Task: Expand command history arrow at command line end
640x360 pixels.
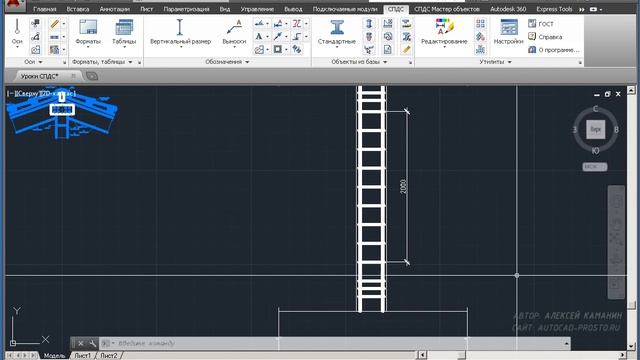Action: (567, 344)
